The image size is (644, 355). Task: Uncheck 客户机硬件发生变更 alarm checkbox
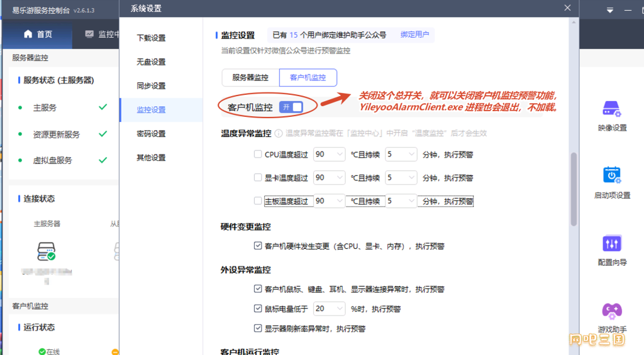point(258,246)
